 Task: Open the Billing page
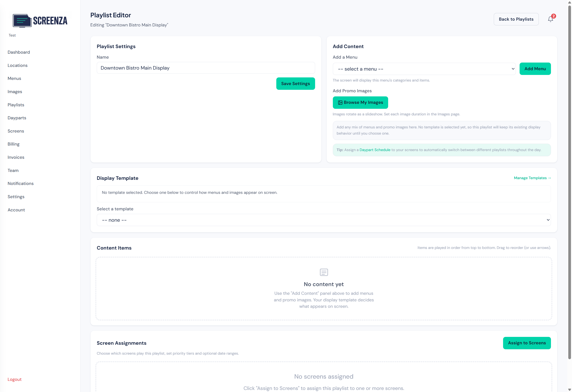[14, 144]
